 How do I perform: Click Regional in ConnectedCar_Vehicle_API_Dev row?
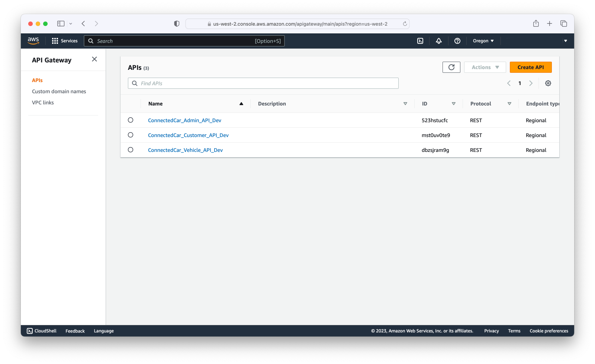coord(536,150)
